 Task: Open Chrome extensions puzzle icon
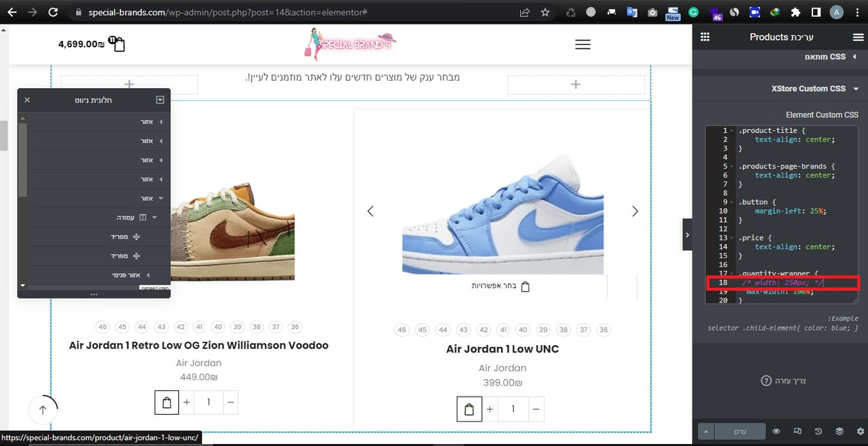(x=795, y=12)
